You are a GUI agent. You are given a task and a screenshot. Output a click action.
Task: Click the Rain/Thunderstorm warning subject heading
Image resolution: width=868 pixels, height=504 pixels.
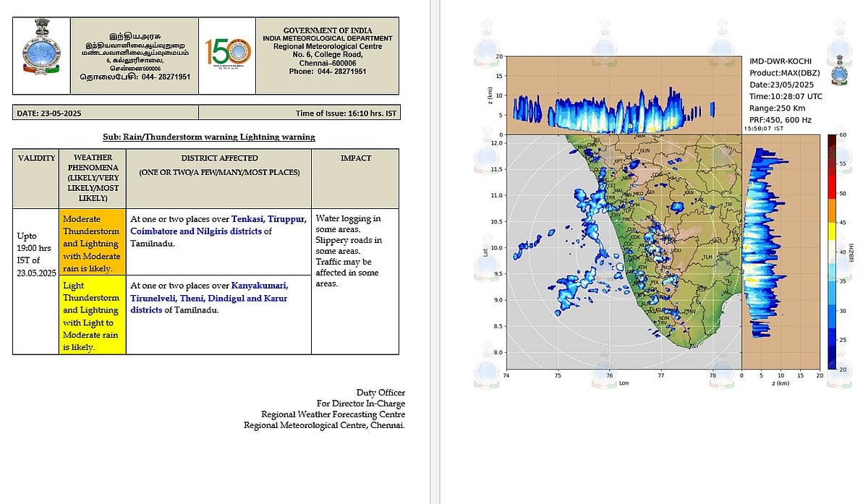tap(209, 137)
